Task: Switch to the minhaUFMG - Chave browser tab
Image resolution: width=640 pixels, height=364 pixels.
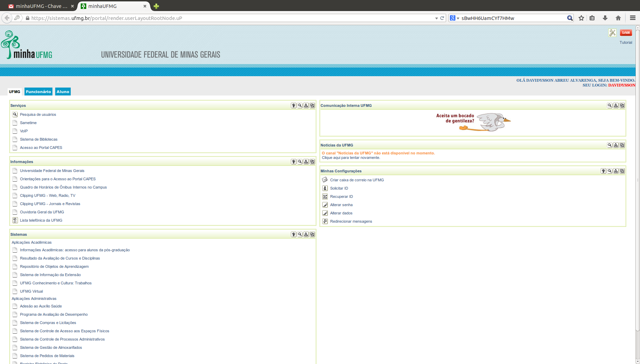Action: pos(40,6)
